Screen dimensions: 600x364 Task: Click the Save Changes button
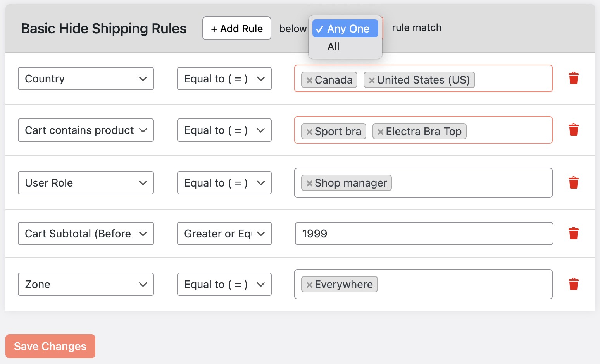point(50,346)
